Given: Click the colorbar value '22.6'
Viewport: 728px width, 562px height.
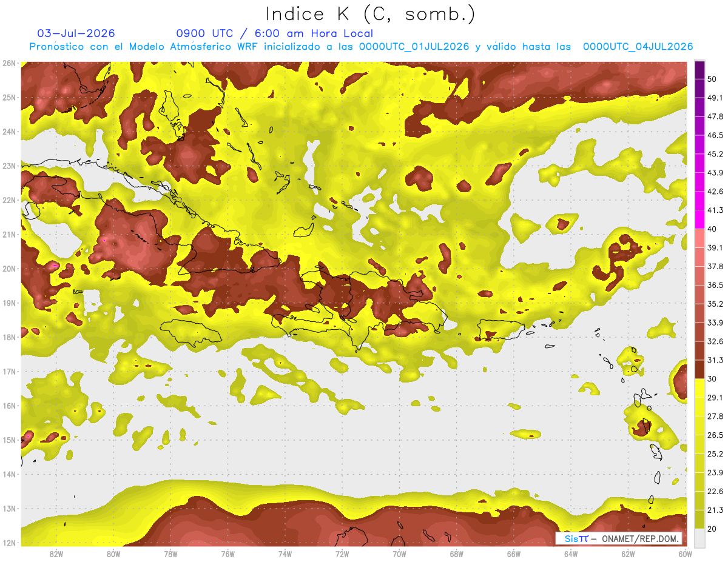Looking at the screenshot, I should 715,492.
